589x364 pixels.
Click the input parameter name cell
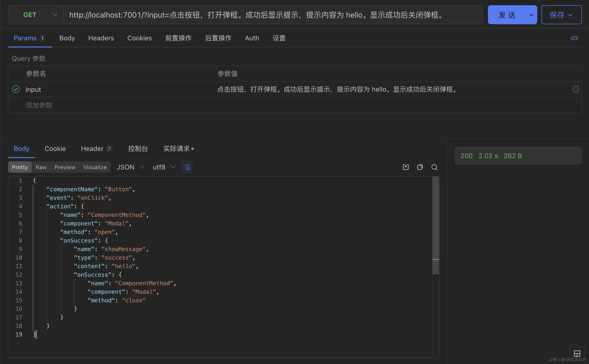click(x=33, y=89)
